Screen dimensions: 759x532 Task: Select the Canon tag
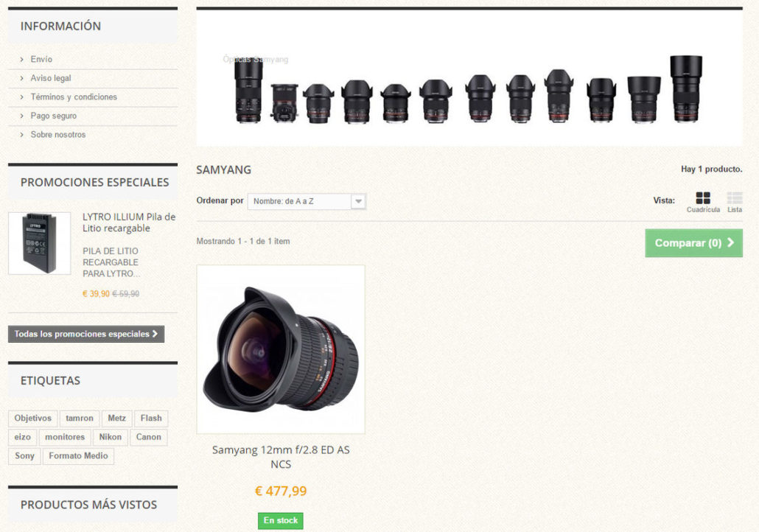tap(149, 437)
